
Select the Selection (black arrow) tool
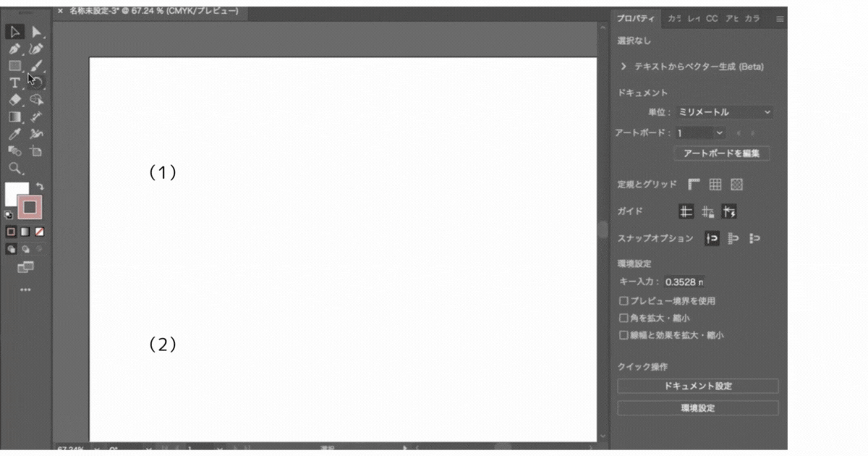[x=14, y=32]
